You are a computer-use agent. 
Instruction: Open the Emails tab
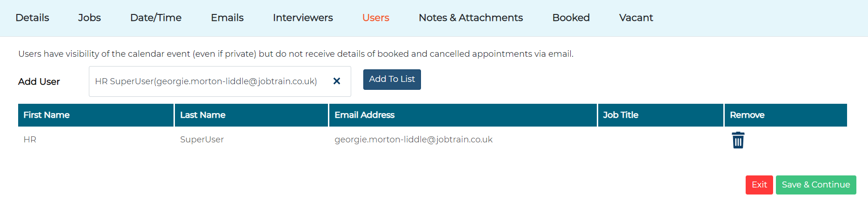click(x=227, y=18)
